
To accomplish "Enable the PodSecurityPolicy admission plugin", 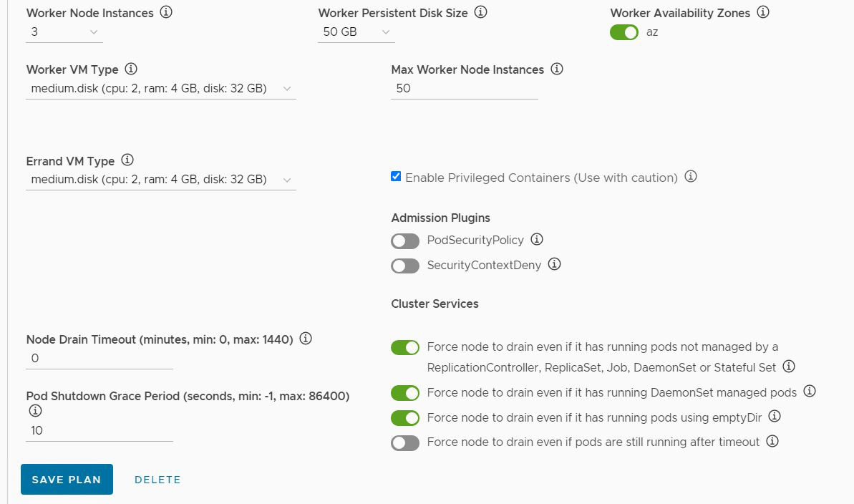I will point(405,241).
